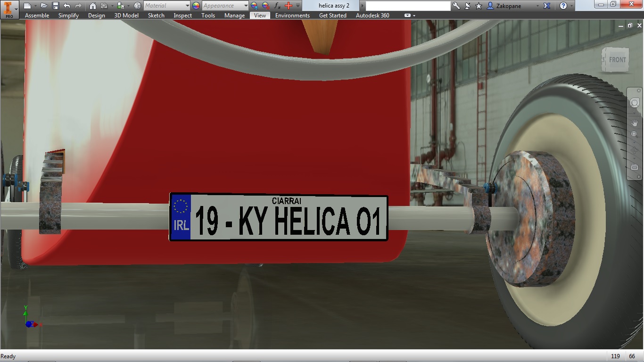Open the Full Navigation Wheel
Screen dimensions: 644x362
coord(635,103)
